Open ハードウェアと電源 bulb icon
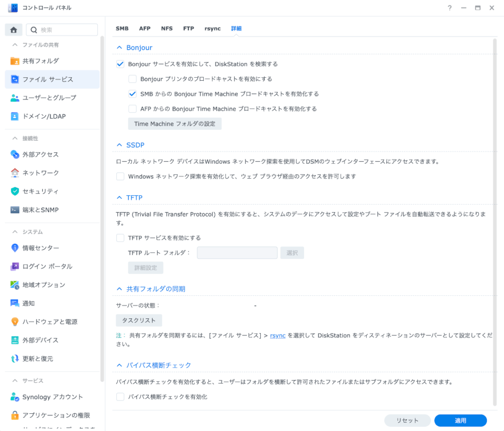Viewport: 504px width, 431px height. pyautogui.click(x=15, y=322)
